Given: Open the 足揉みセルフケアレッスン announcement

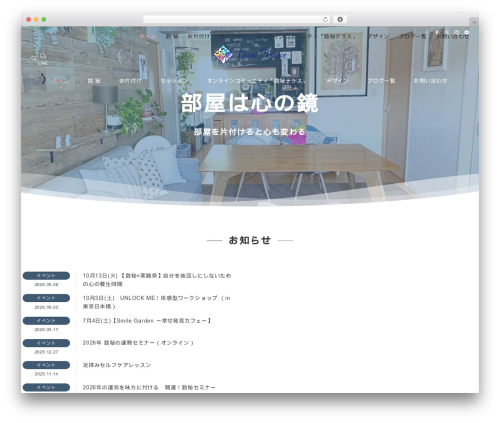Looking at the screenshot, I should (117, 365).
